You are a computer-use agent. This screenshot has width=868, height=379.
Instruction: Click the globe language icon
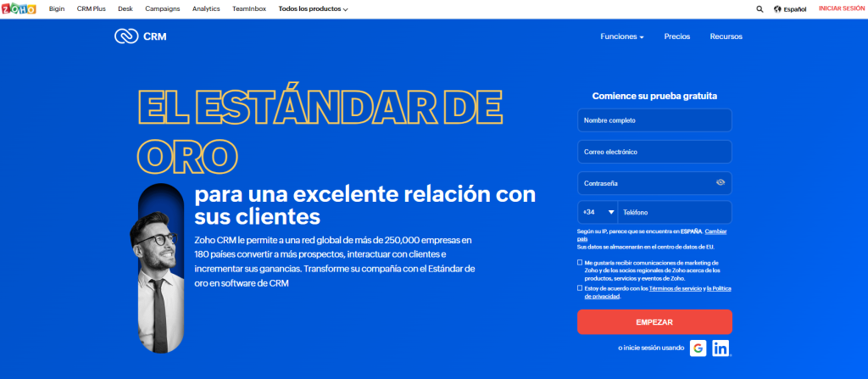(777, 8)
